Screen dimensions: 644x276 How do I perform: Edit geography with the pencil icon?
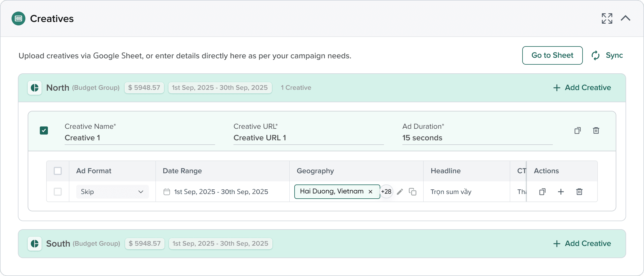pyautogui.click(x=400, y=192)
